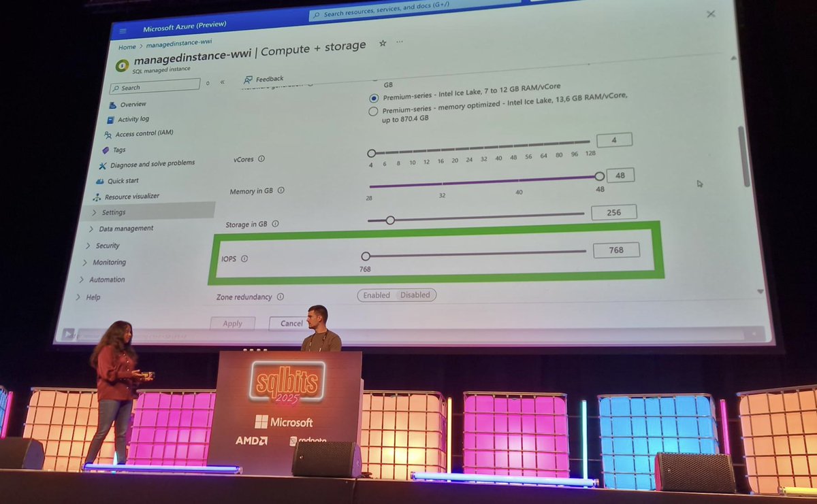Focus the sidebar Search box
Screen dimensions: 817x504
[x=156, y=88]
